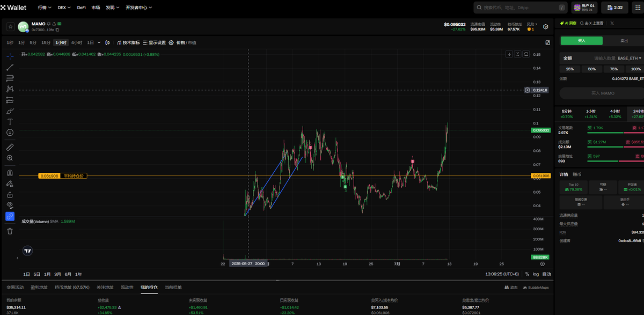The width and height of the screenshot is (644, 315).
Task: Toggle lock all drawings
Action: 10,195
